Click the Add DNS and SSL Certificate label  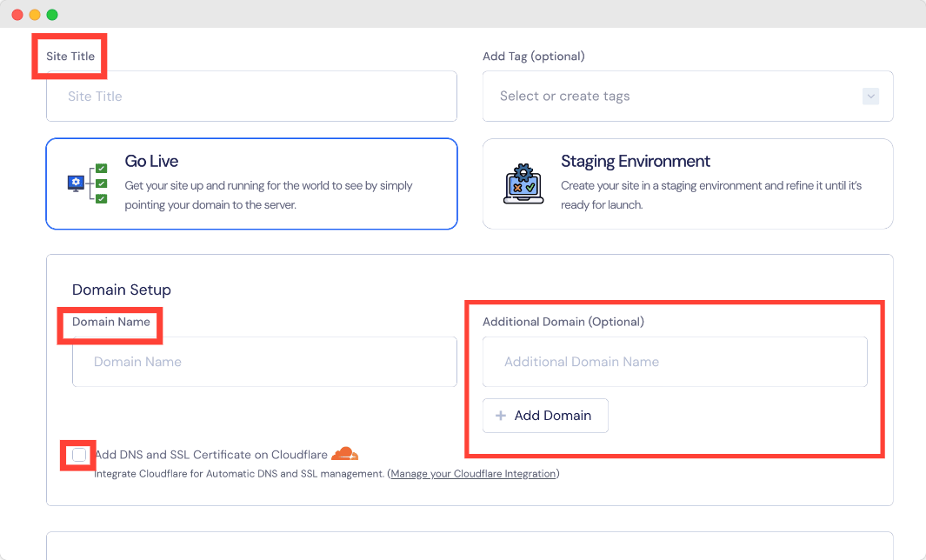click(x=211, y=455)
